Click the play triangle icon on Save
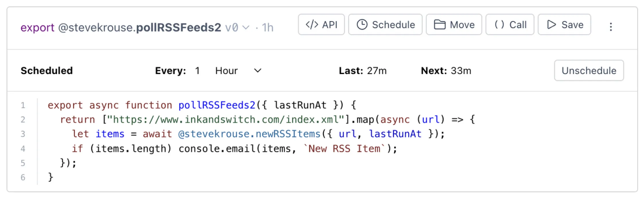 [551, 25]
